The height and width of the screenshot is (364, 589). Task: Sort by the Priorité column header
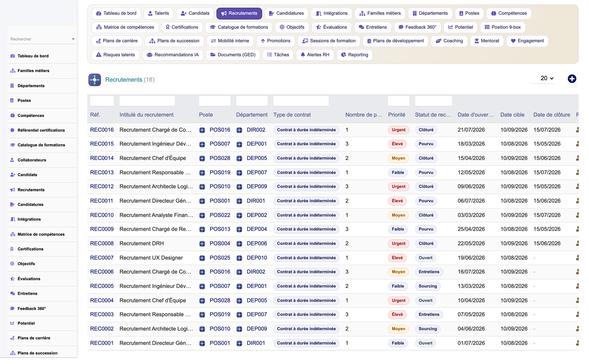397,115
